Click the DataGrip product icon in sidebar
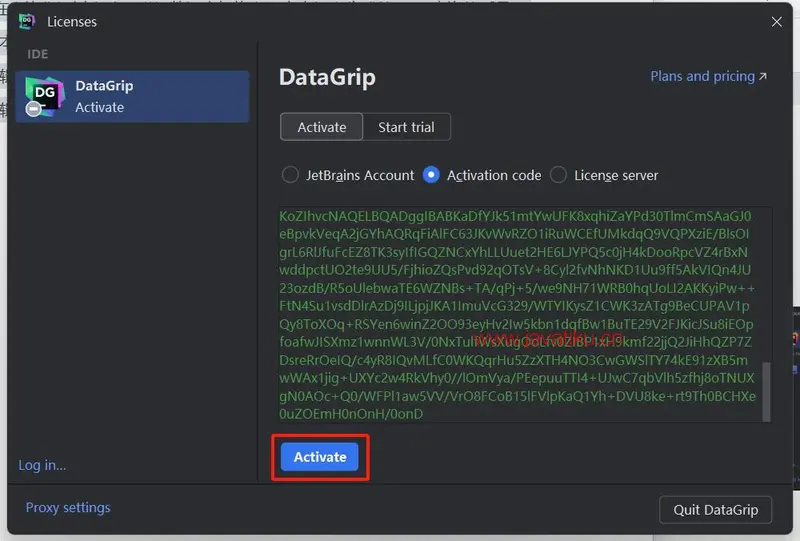This screenshot has height=541, width=800. [44, 96]
